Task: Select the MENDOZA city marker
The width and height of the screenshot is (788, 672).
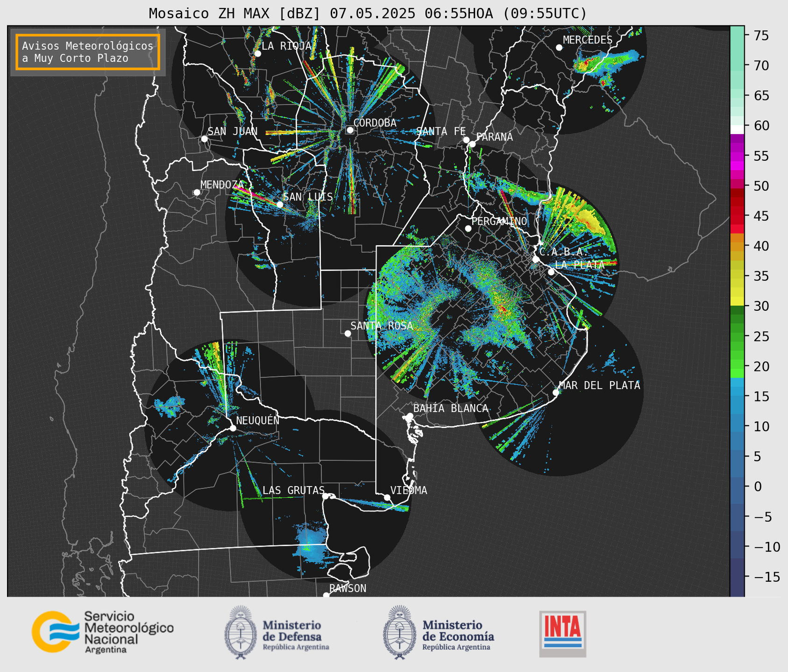Action: click(x=197, y=192)
